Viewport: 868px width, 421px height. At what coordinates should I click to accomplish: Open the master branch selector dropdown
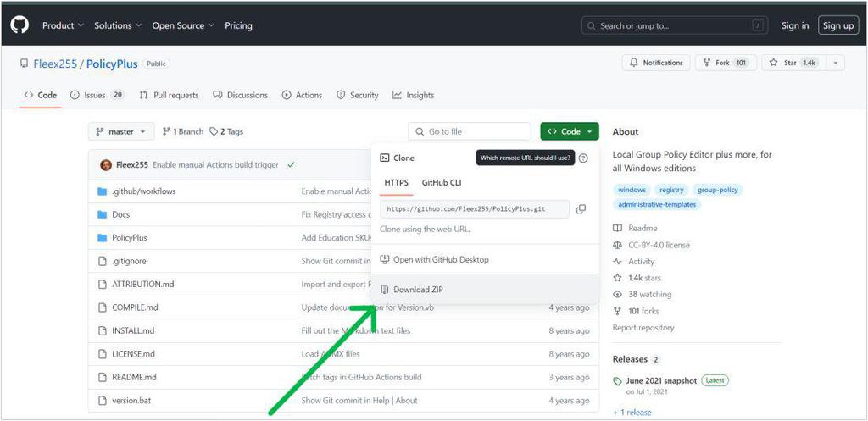(121, 131)
